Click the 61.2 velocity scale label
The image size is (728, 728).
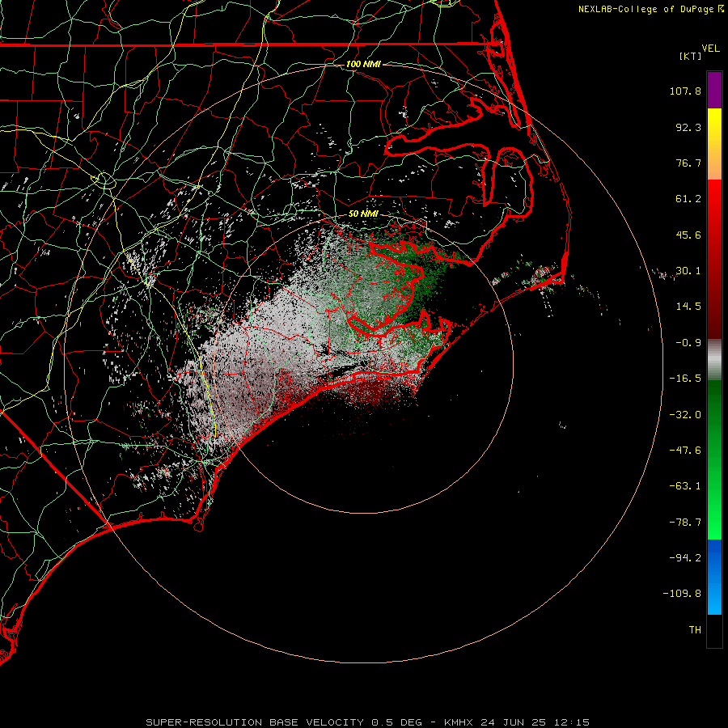(x=688, y=199)
